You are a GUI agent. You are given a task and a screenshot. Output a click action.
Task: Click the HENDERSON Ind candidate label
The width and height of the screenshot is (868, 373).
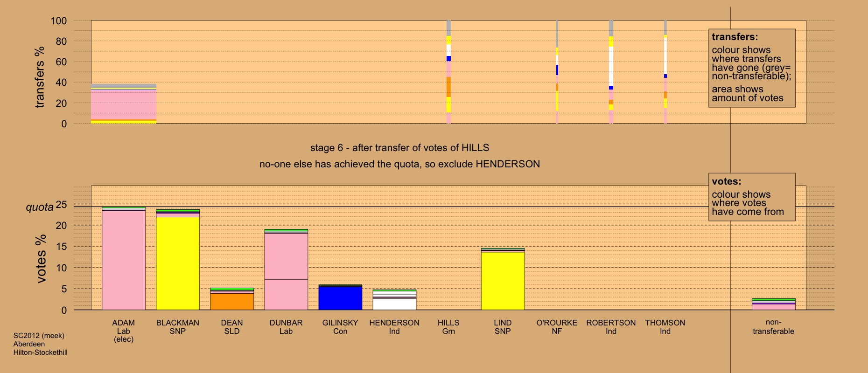click(x=394, y=327)
